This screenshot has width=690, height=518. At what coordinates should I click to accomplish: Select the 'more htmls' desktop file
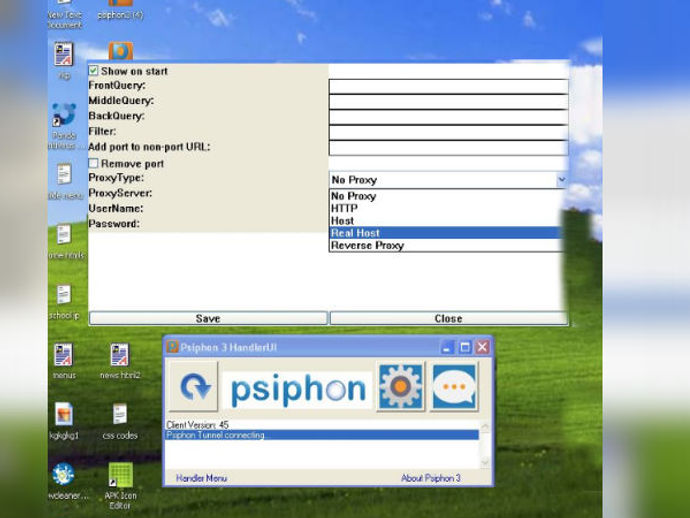tap(65, 241)
